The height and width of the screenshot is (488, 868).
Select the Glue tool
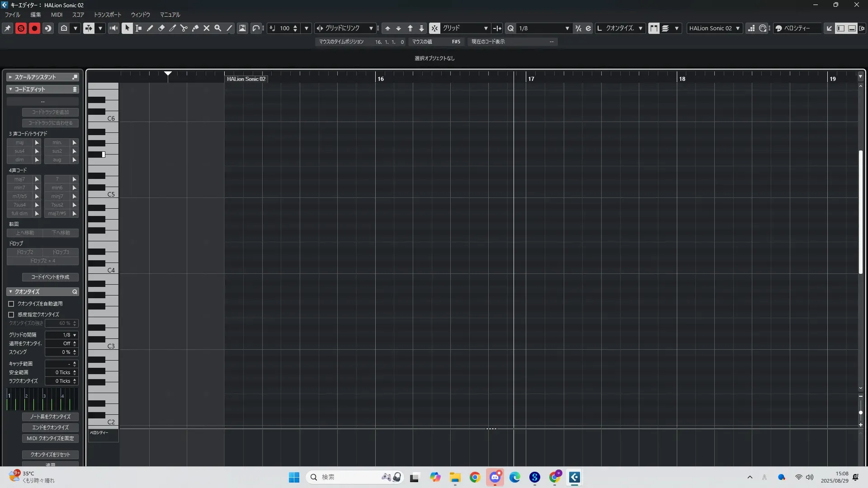click(195, 28)
